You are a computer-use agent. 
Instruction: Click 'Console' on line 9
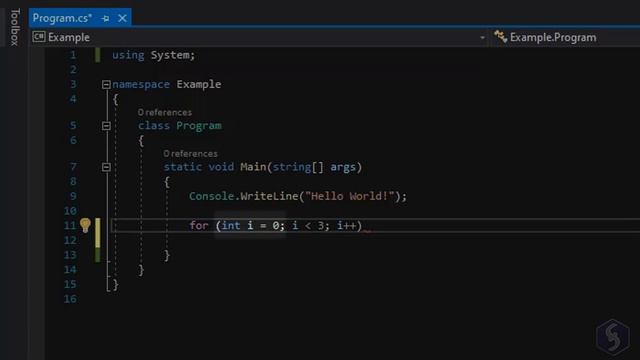pos(211,196)
